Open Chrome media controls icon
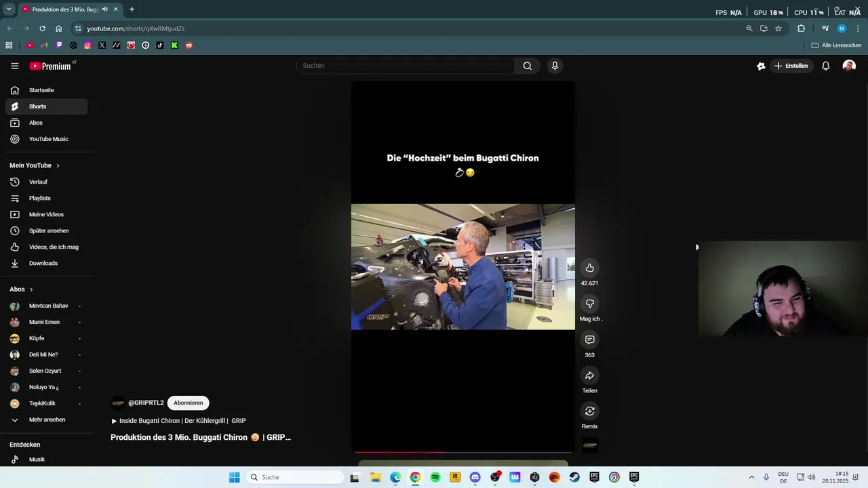This screenshot has height=488, width=868. 825,28
